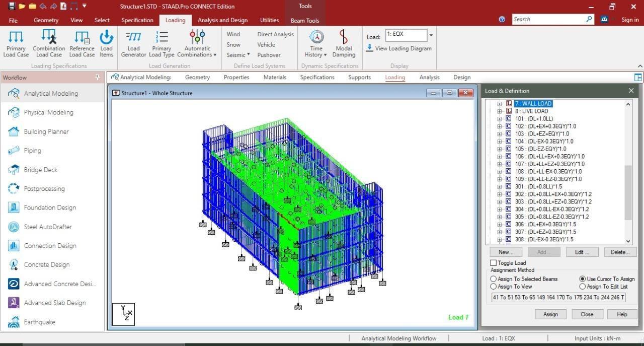This screenshot has width=644, height=346.
Task: Select combination 106 : (DL+LL+EX+0.3EQY)*1.0
Action: pos(549,157)
